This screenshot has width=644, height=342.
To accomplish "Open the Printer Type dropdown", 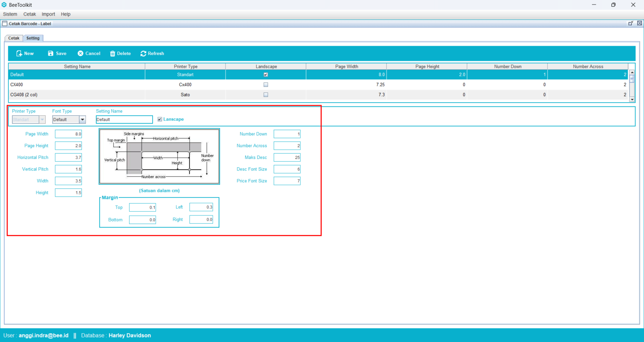I will (x=42, y=120).
